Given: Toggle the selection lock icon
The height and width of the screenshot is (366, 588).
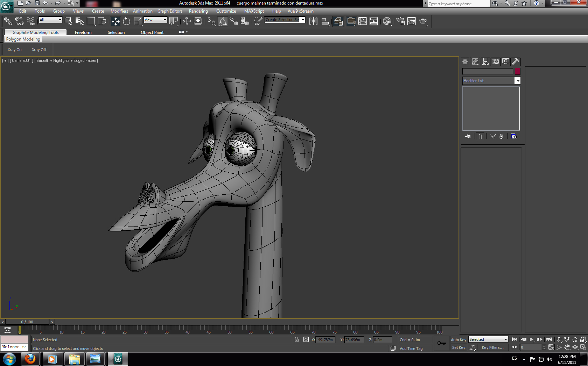Looking at the screenshot, I should [x=296, y=339].
